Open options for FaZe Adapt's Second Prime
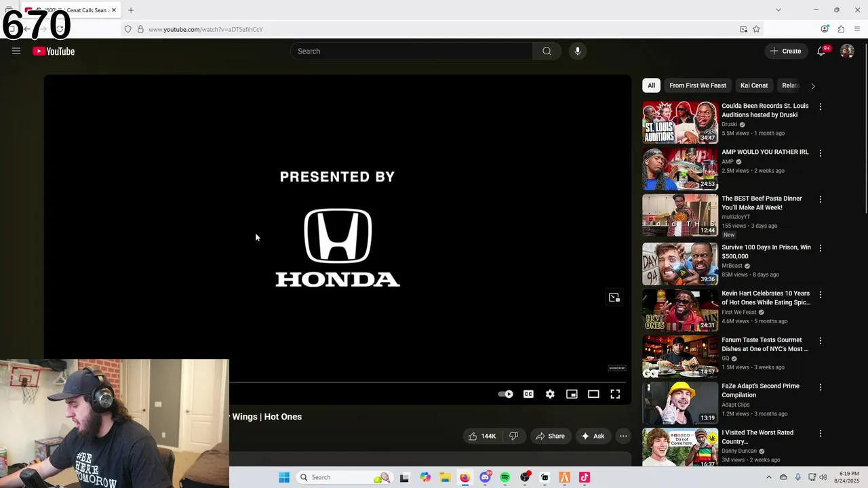Image resolution: width=868 pixels, height=488 pixels. 821,387
